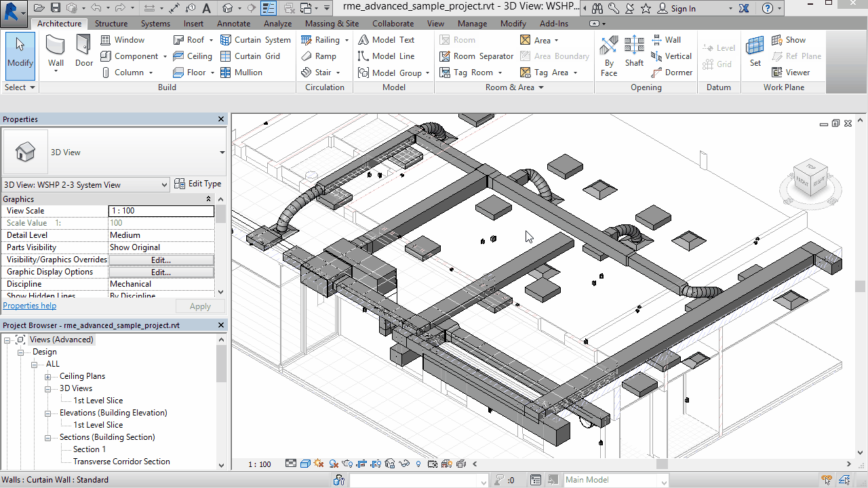Viewport: 868px width, 488px height.
Task: Click the Shaft opening tool
Action: (634, 52)
